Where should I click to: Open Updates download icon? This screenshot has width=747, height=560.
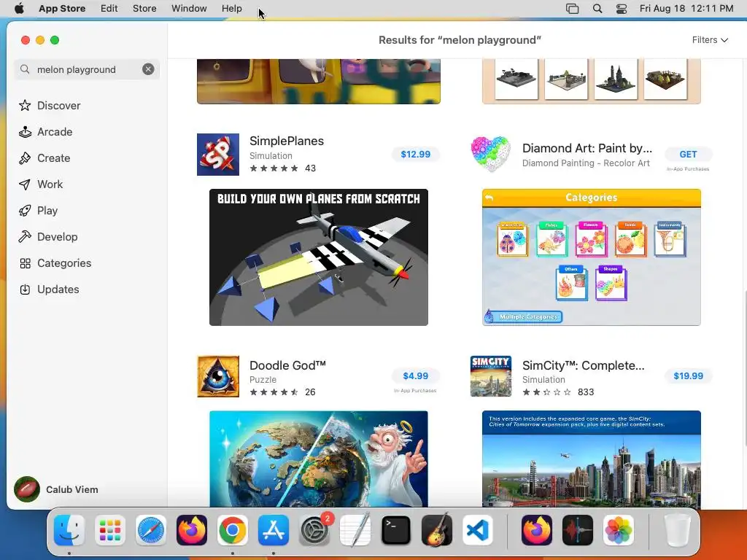pos(25,289)
